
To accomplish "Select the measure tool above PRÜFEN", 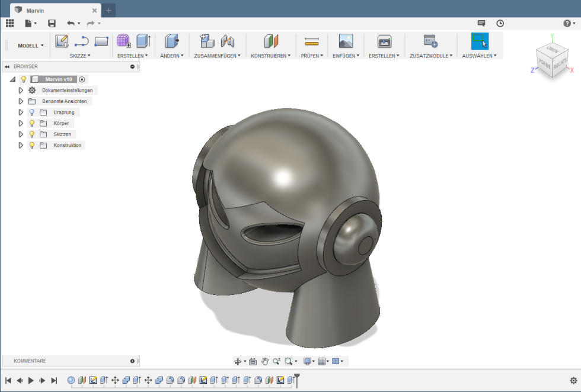I will pyautogui.click(x=312, y=41).
